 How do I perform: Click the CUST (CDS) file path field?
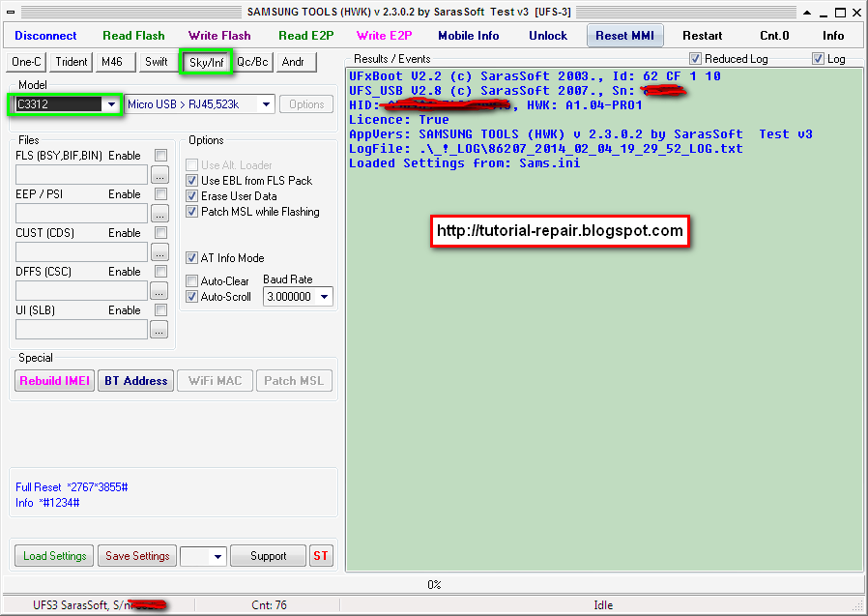point(81,252)
